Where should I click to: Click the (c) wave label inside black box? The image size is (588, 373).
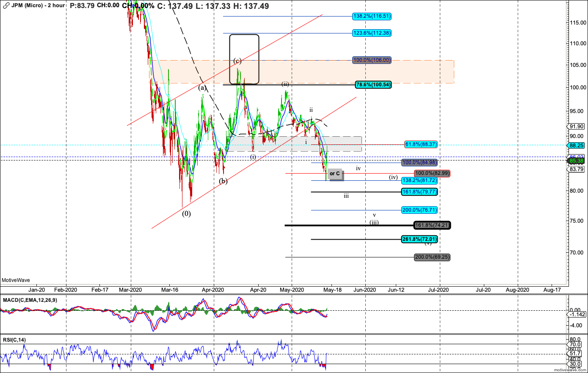[x=237, y=61]
